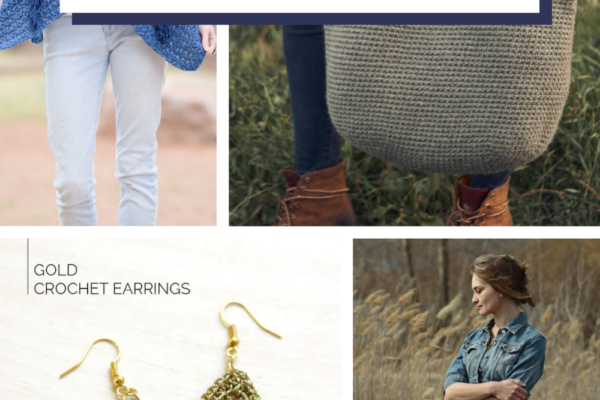Click the light wash jeans
600x400 pixels.
click(103, 122)
